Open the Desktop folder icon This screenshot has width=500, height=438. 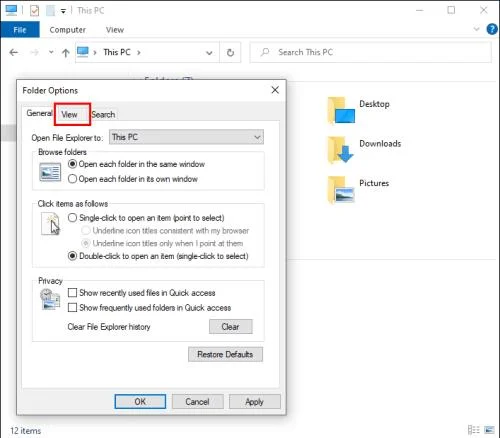(341, 110)
